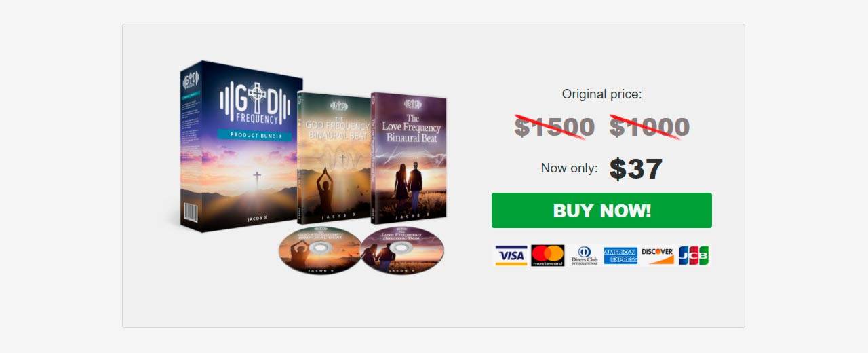Click the crossed-out $1000 price
This screenshot has width=868, height=353.
click(x=650, y=127)
